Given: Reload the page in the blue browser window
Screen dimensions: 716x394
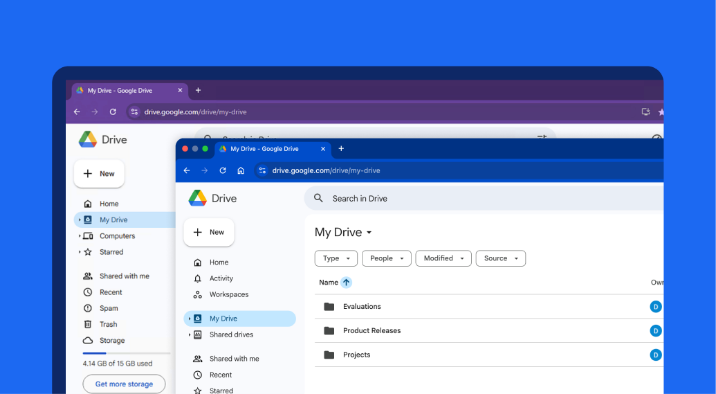Looking at the screenshot, I should click(223, 171).
